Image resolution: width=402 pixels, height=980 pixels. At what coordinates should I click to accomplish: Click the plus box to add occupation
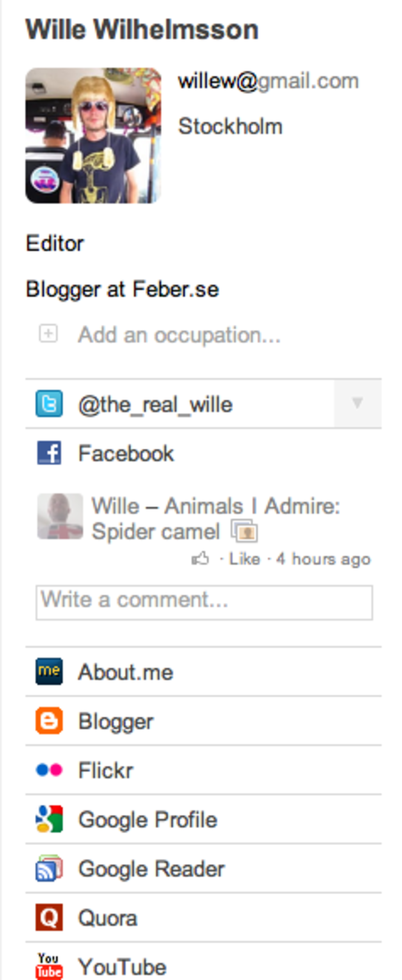pyautogui.click(x=48, y=333)
